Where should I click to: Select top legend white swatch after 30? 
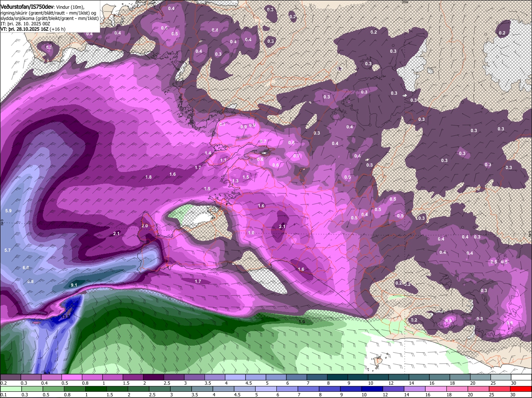(x=521, y=377)
